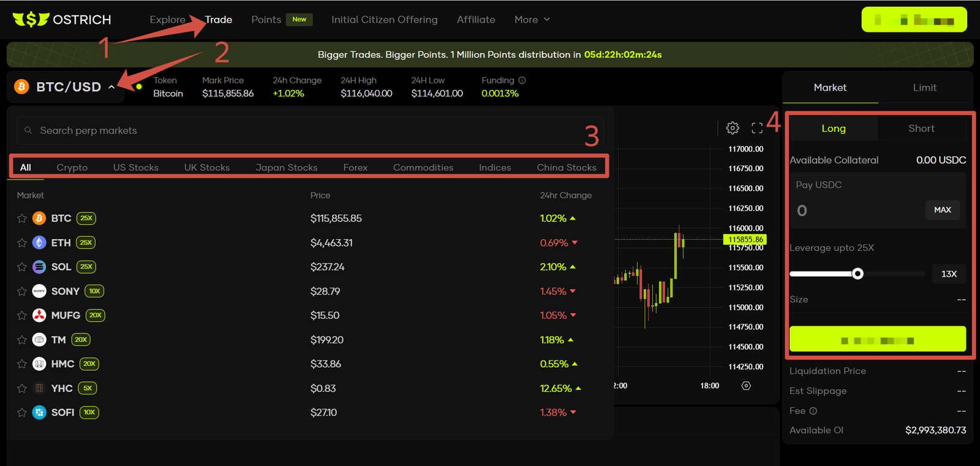The height and width of the screenshot is (466, 980).
Task: Click the Search perp markets field
Action: 306,131
